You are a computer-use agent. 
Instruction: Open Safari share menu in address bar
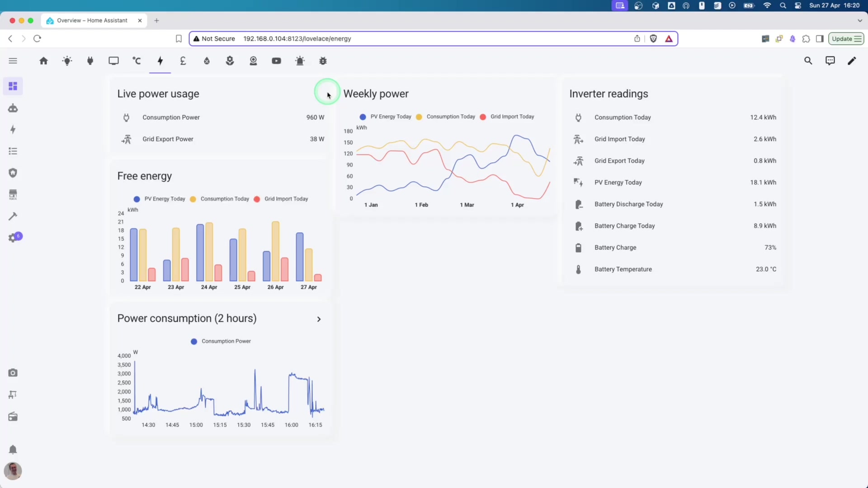coord(637,38)
